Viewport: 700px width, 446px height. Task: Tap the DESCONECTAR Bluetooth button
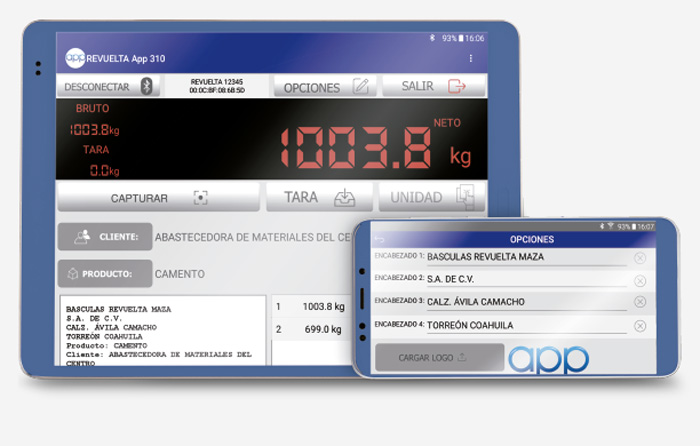click(x=108, y=86)
